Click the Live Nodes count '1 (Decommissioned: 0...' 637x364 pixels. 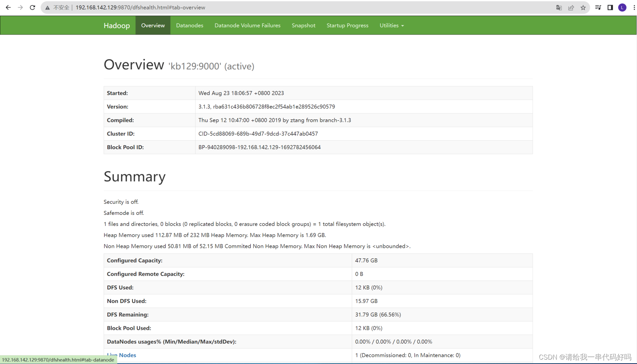tap(408, 355)
